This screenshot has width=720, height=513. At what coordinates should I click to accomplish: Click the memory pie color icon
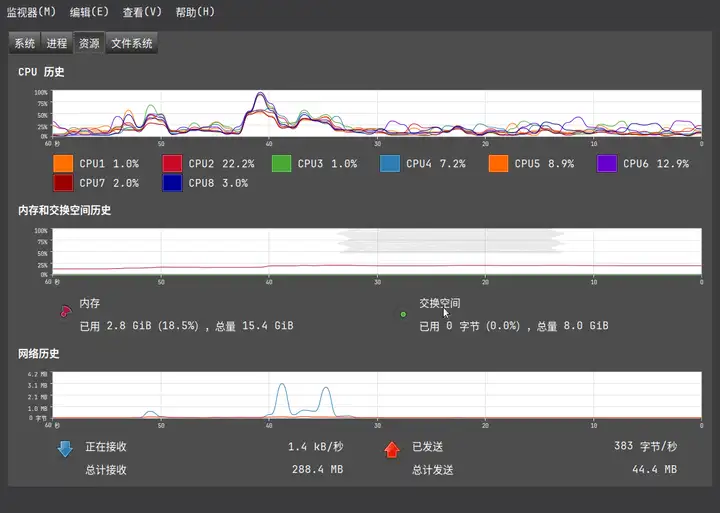click(x=66, y=311)
